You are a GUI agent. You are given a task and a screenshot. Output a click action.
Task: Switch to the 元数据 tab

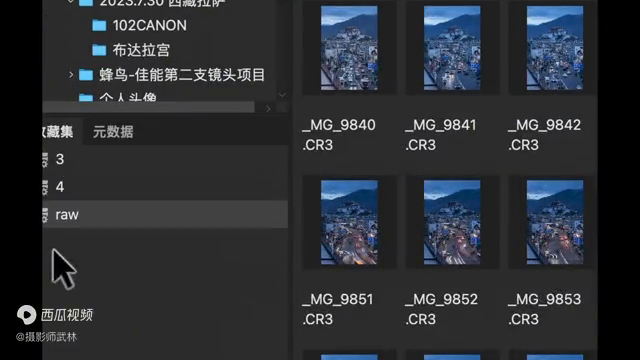coord(113,132)
